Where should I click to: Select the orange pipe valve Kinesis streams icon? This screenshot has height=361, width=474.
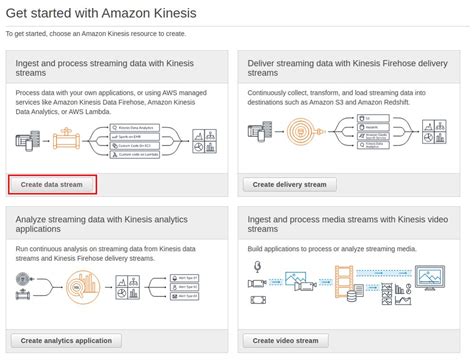pos(66,139)
